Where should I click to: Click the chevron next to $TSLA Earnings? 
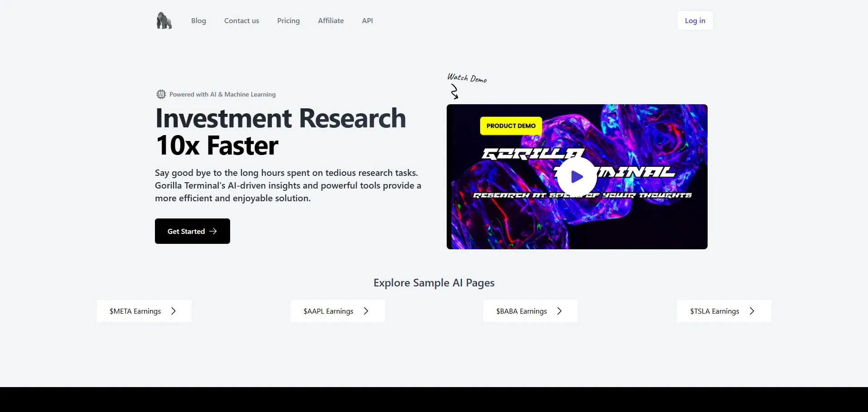(x=752, y=311)
